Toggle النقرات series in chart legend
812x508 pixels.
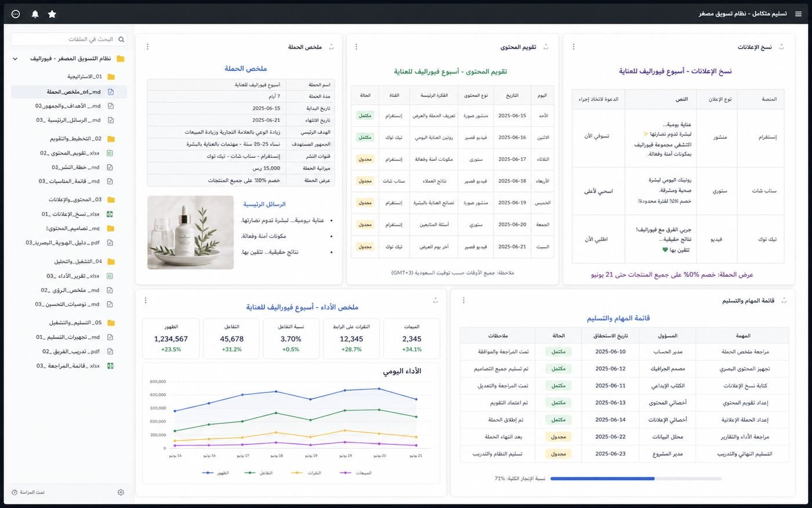point(307,473)
